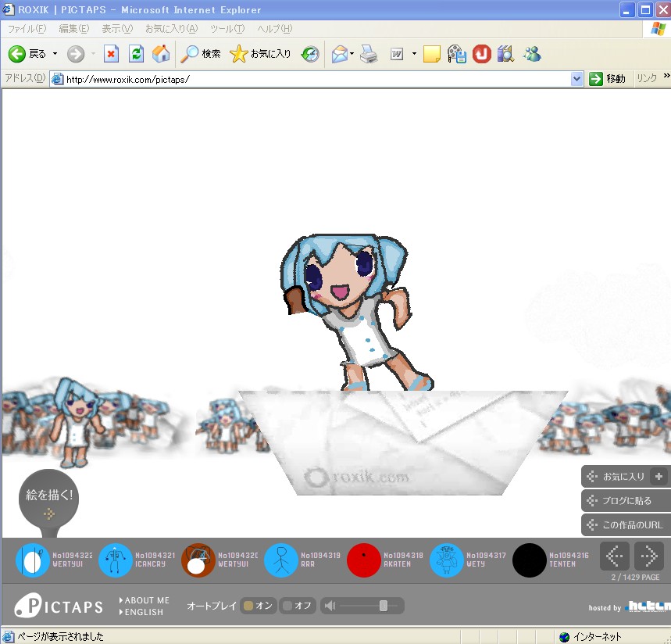
Task: Click the address URL field
Action: pyautogui.click(x=316, y=79)
